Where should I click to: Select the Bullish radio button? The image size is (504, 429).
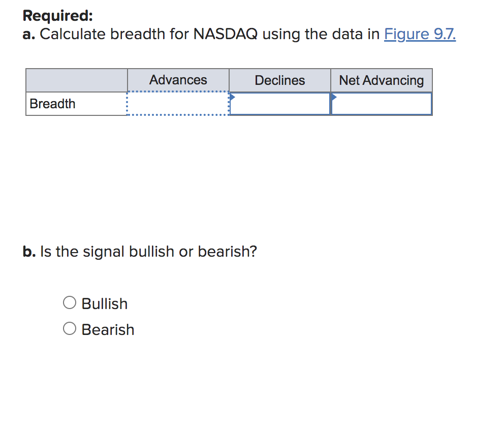pos(70,302)
